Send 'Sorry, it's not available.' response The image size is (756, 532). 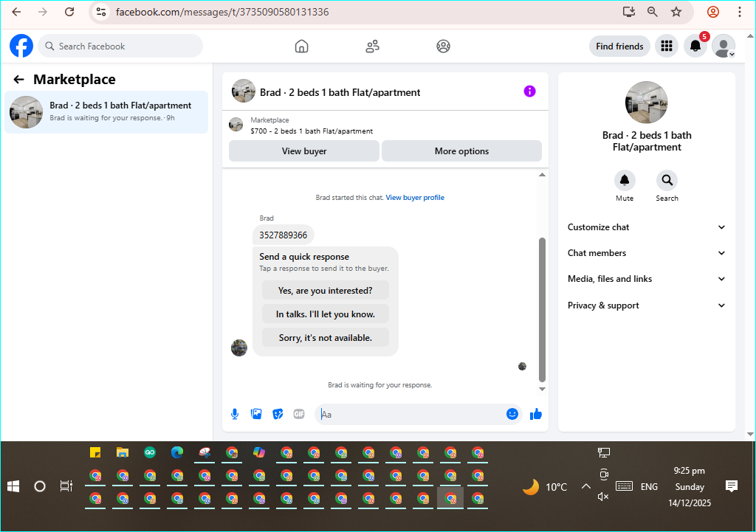[x=326, y=338]
